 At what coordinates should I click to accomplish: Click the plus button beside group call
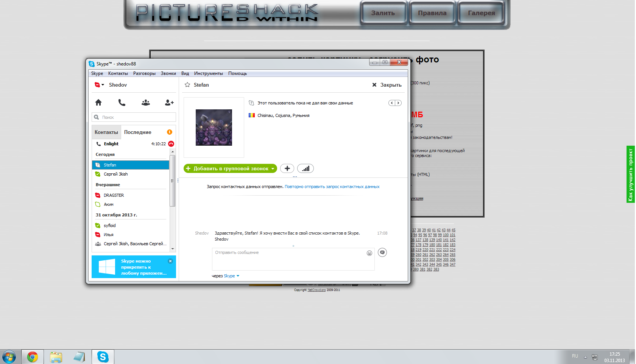click(x=287, y=168)
